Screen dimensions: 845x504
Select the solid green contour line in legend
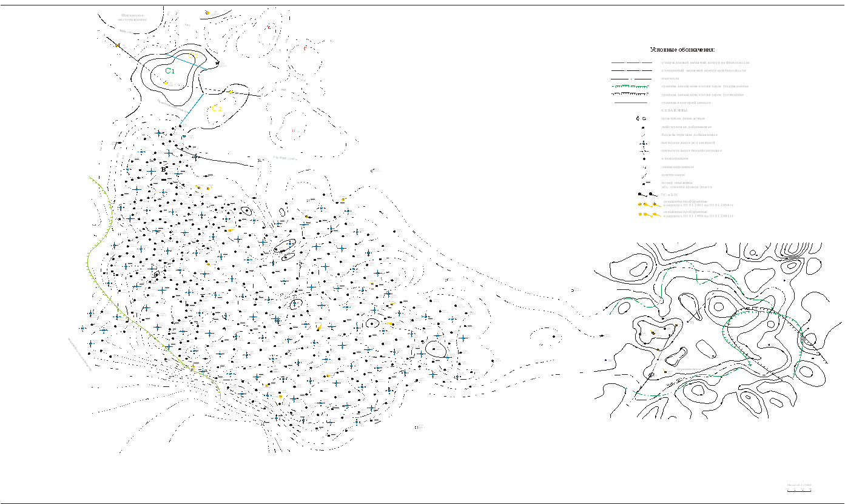click(631, 62)
